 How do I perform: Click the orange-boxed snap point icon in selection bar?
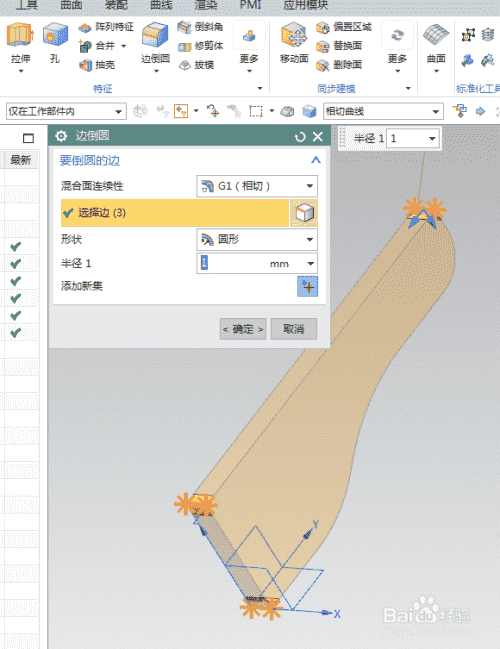click(x=181, y=111)
